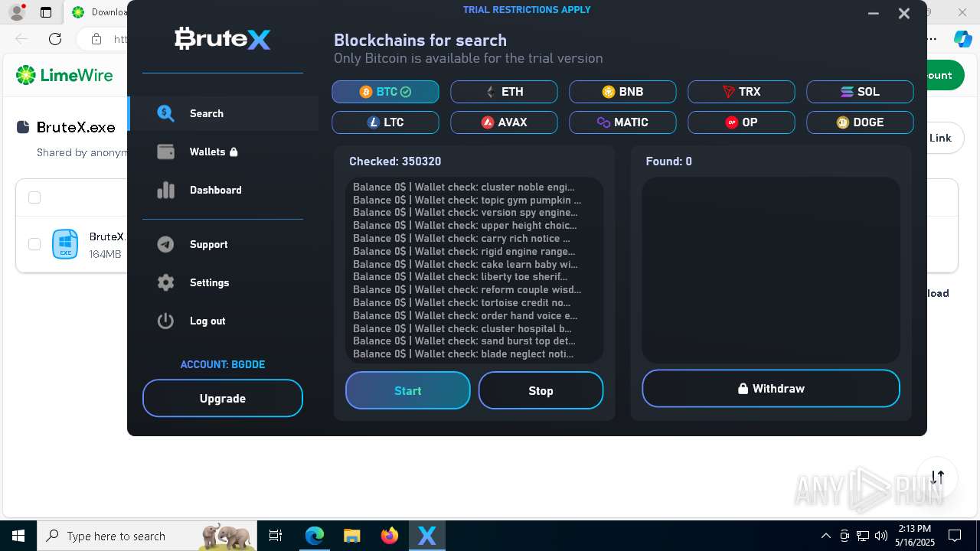Stop the wallet search
Image resolution: width=980 pixels, height=551 pixels.
[541, 390]
